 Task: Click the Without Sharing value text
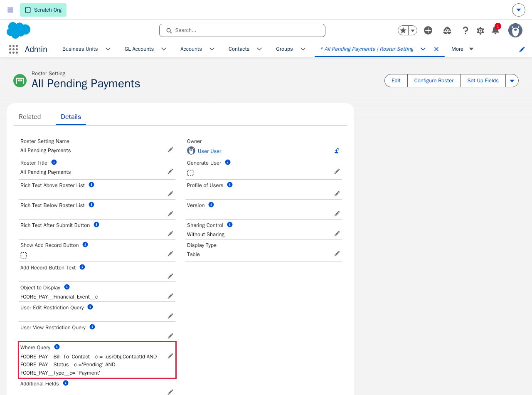pyautogui.click(x=206, y=235)
